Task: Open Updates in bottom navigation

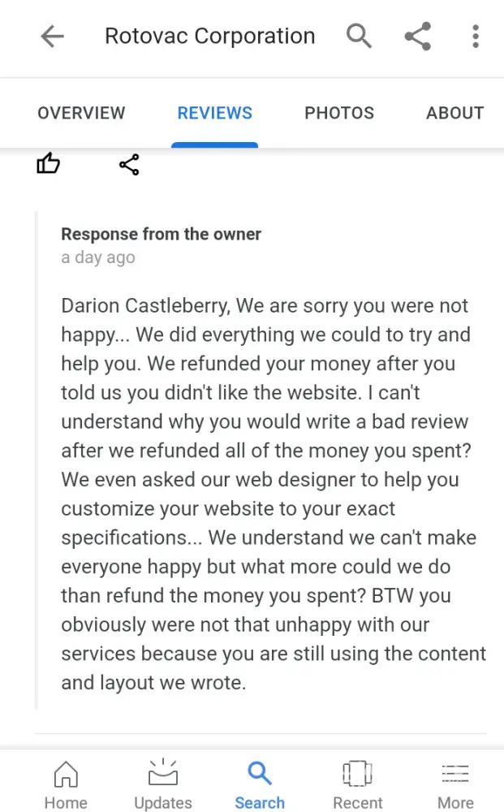Action: point(163,774)
